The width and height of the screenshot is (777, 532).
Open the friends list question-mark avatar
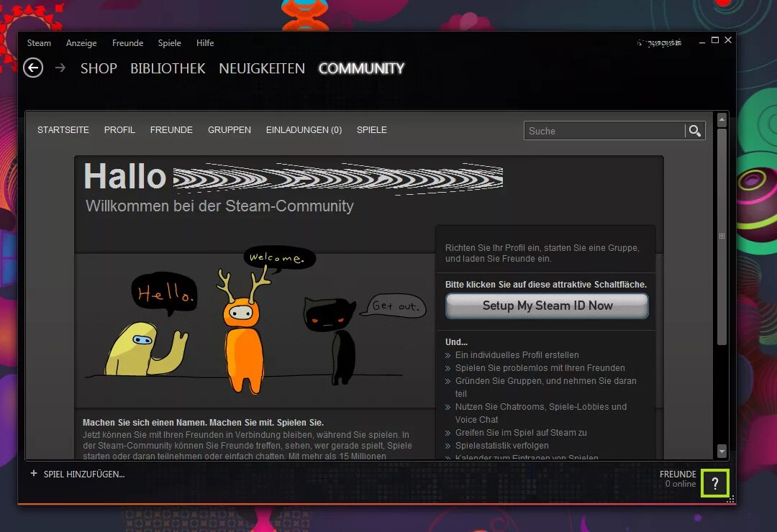(715, 483)
